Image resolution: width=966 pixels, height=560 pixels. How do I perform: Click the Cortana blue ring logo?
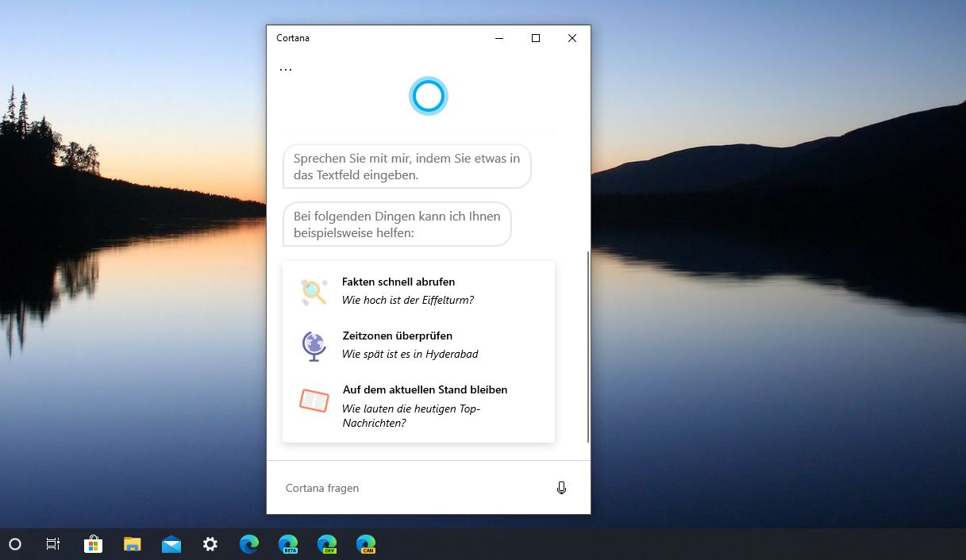[429, 96]
